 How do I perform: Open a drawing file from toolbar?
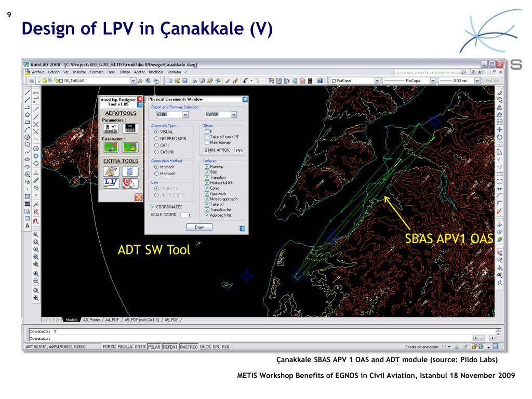177,81
